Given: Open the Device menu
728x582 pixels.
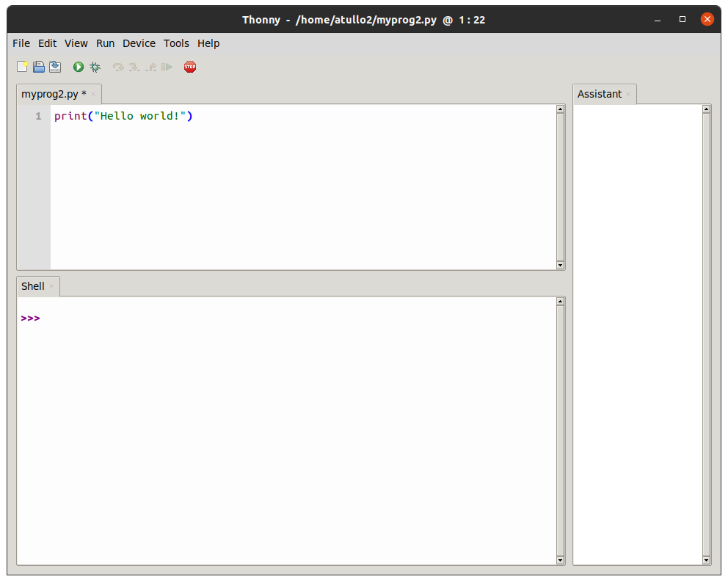Looking at the screenshot, I should coord(139,43).
